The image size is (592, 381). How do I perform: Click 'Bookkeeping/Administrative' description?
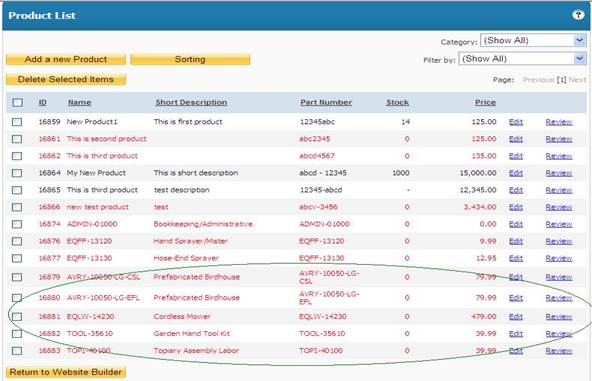203,224
